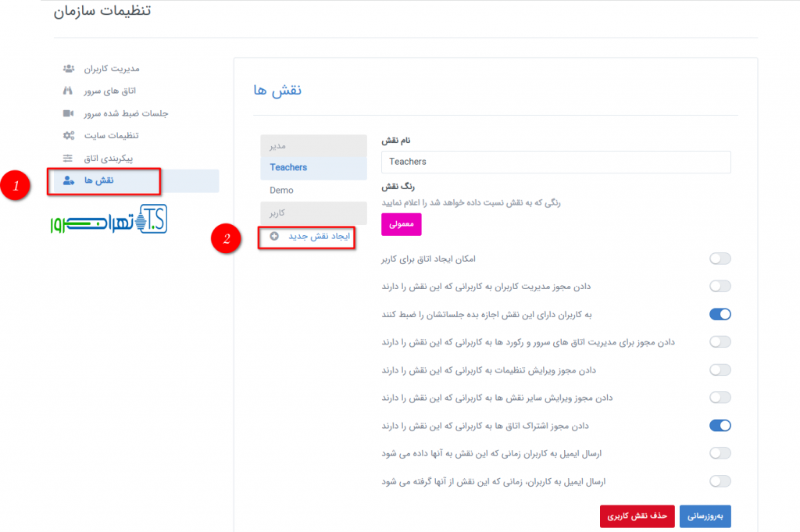Click the red حذف نقش کاربری button

click(x=636, y=516)
